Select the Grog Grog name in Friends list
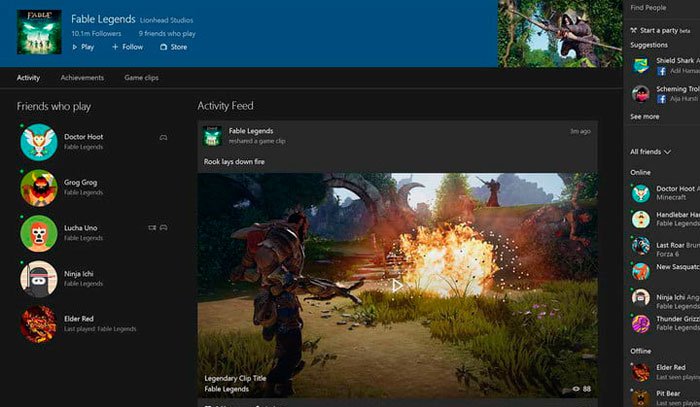This screenshot has width=700, height=407. 80,182
